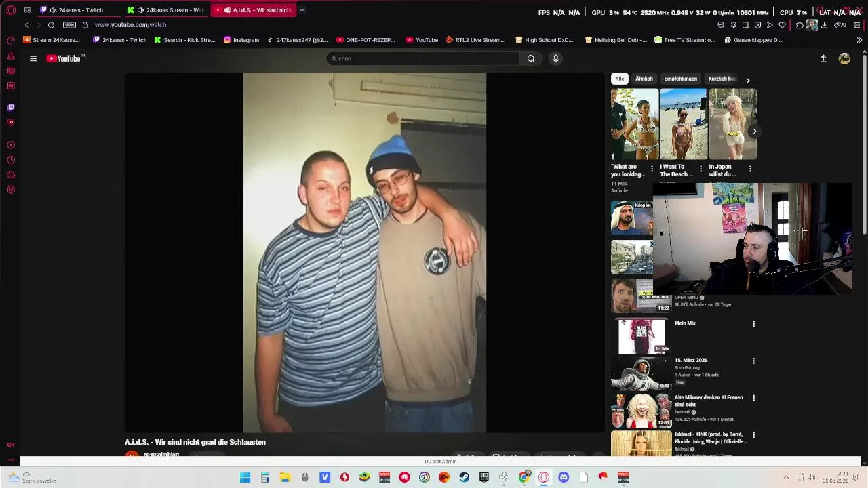Open Epic Games Launcher from taskbar
This screenshot has width=868, height=488.
(x=484, y=477)
